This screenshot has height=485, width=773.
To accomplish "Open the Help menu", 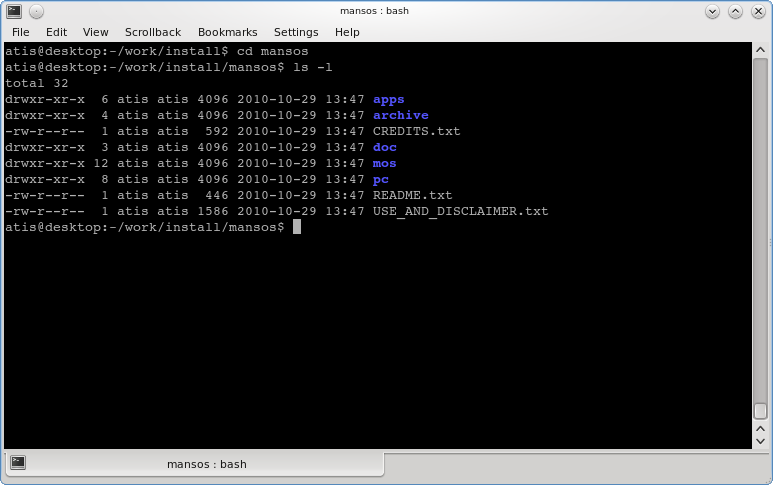I will click(347, 32).
